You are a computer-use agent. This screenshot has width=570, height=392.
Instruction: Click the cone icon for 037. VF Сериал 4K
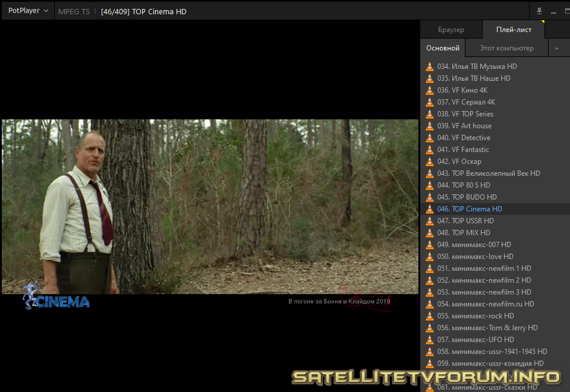(x=429, y=102)
